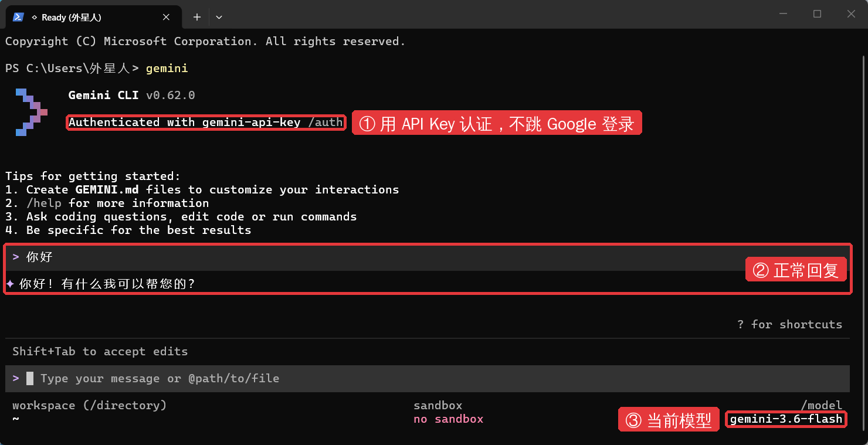
Task: Click the "workspace (/directory)" label
Action: 90,405
